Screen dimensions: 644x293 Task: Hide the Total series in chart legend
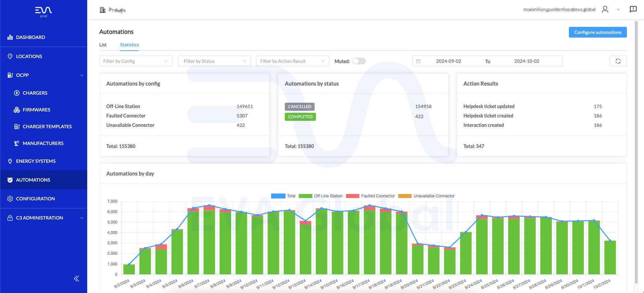278,196
